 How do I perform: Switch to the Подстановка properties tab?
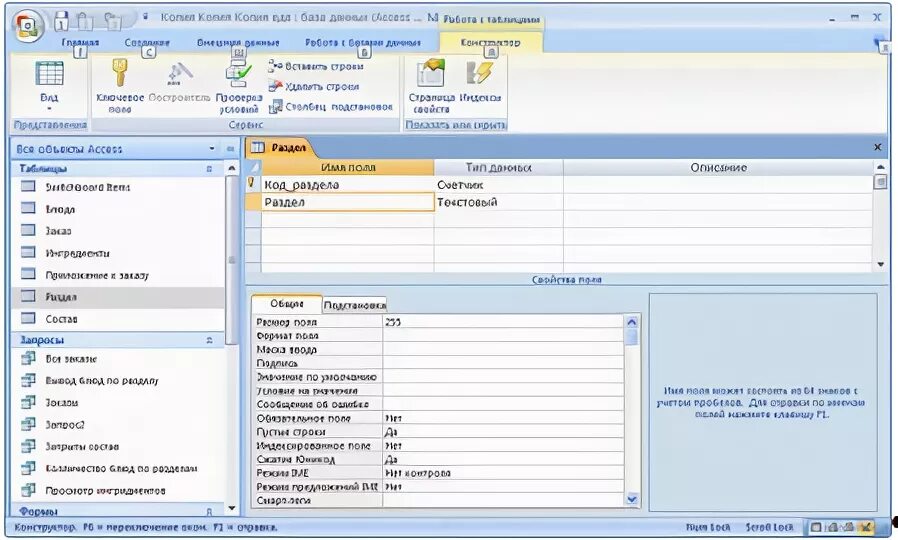click(x=355, y=305)
